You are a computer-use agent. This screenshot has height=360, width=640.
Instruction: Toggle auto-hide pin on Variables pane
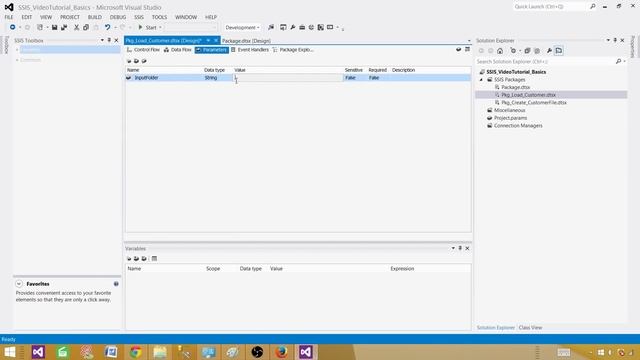pyautogui.click(x=460, y=248)
